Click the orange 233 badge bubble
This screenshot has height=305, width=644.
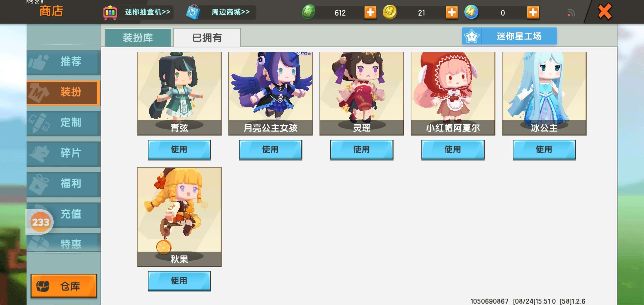coord(40,222)
